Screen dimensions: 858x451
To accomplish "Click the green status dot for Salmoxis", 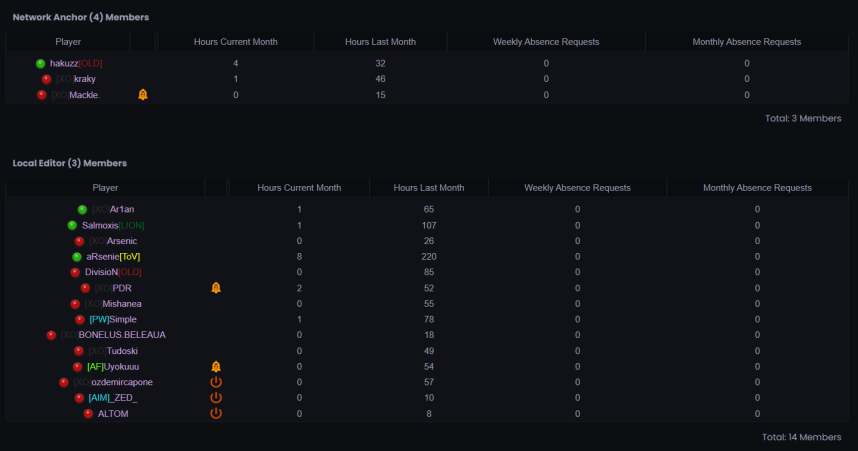I will (72, 226).
